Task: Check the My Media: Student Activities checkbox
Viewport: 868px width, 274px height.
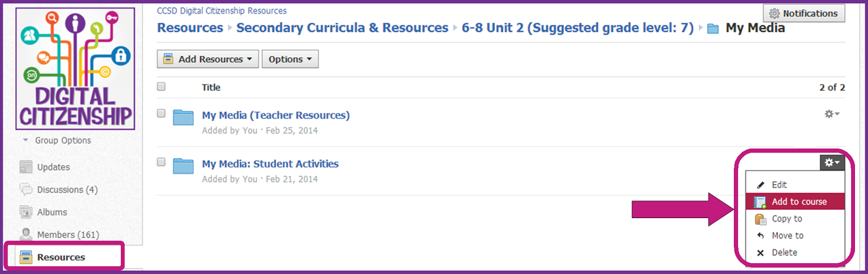Action: click(161, 162)
